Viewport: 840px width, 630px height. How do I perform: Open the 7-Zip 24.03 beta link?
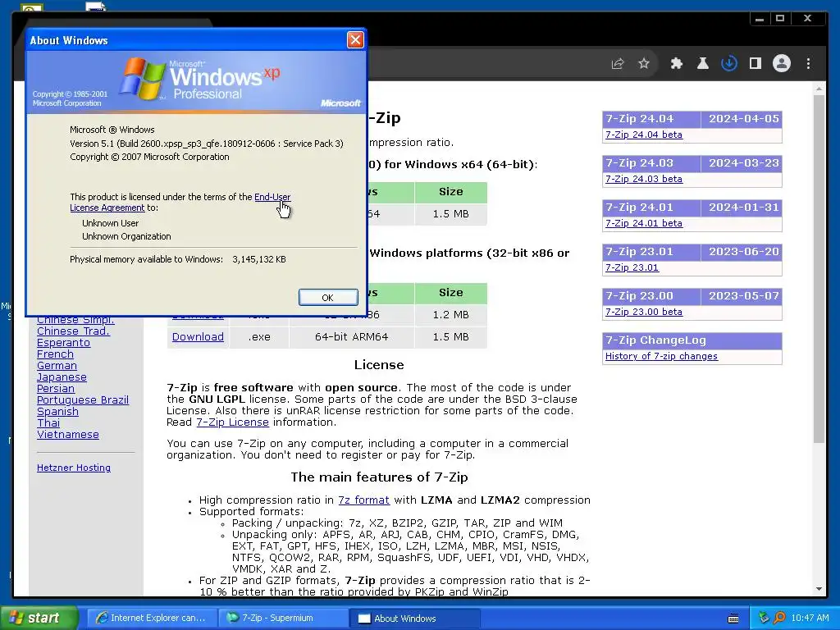(643, 179)
